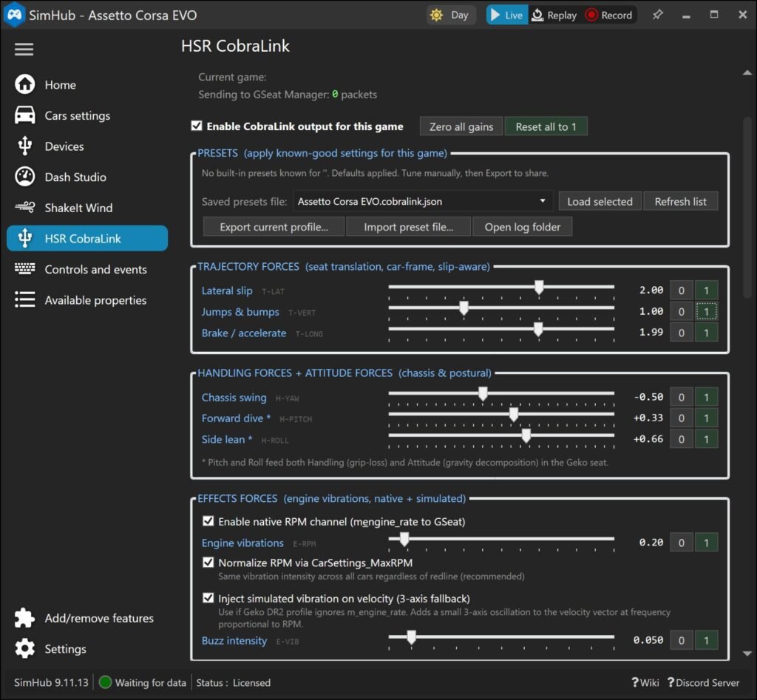Open the Day theme selector
The height and width of the screenshot is (700, 757).
click(450, 15)
